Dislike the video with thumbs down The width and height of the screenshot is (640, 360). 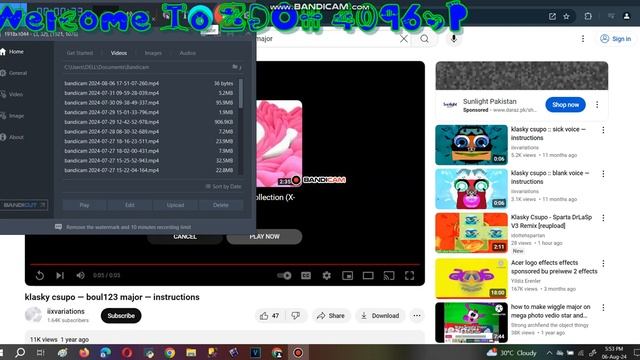tap(296, 316)
